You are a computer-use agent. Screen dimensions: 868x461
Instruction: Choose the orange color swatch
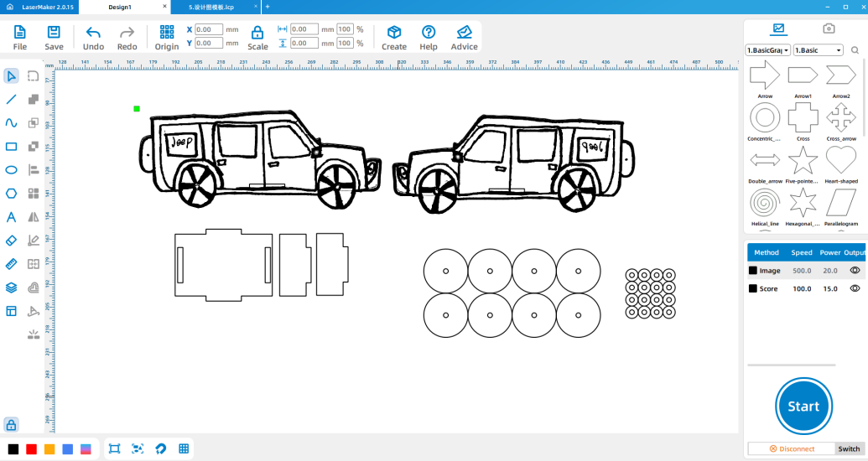[x=49, y=448]
